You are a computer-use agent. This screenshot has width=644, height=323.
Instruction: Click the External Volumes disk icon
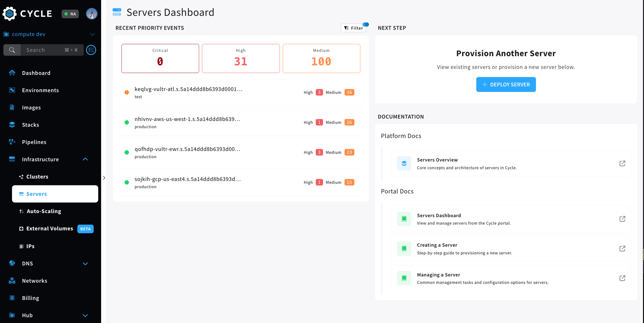(x=21, y=229)
